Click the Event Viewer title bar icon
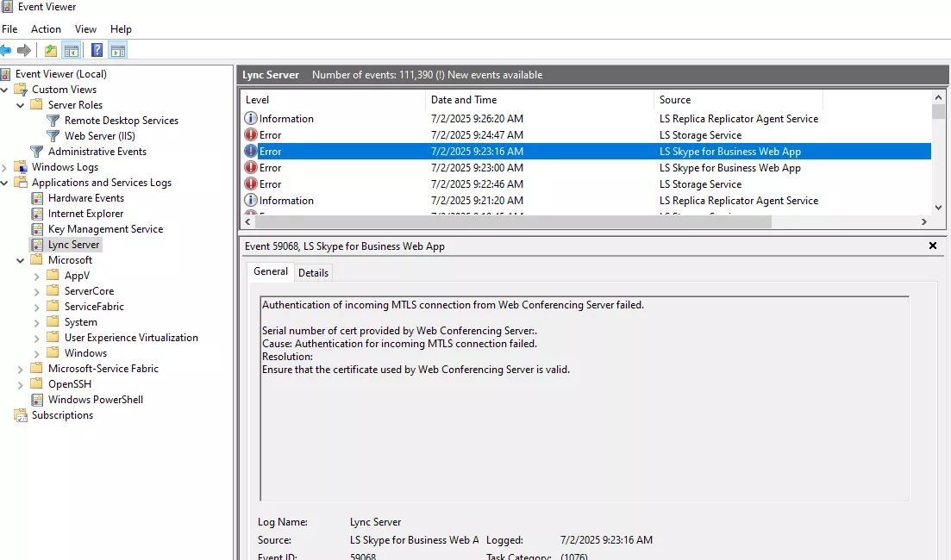Viewport: 951px width, 560px height. pos(7,7)
